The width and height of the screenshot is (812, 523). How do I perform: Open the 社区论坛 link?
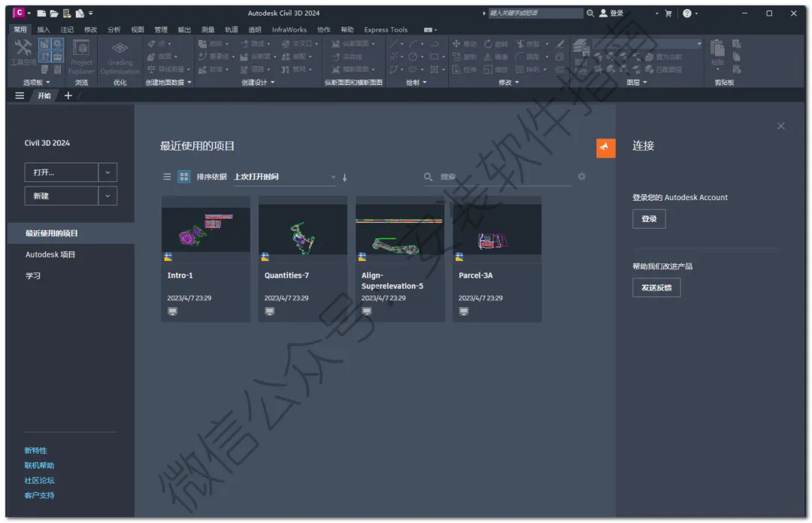[x=39, y=481]
